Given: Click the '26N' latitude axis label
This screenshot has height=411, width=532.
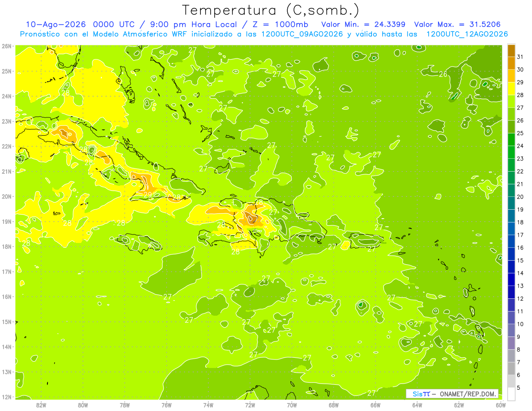Looking at the screenshot, I should tap(7, 46).
